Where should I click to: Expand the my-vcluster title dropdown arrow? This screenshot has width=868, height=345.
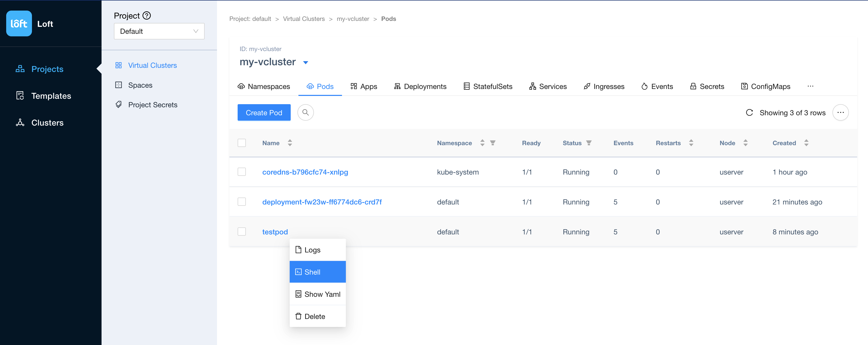(x=306, y=62)
